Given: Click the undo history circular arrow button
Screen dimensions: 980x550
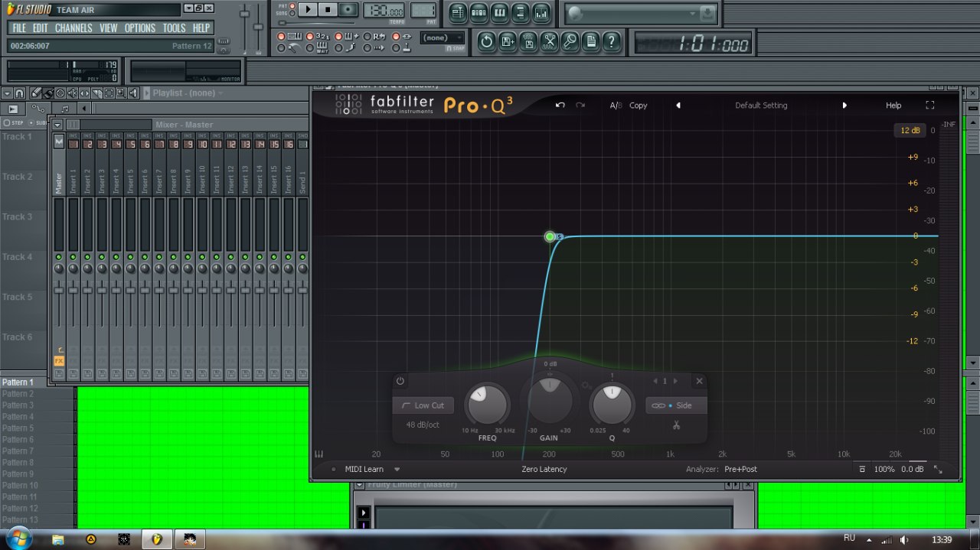Looking at the screenshot, I should point(486,41).
